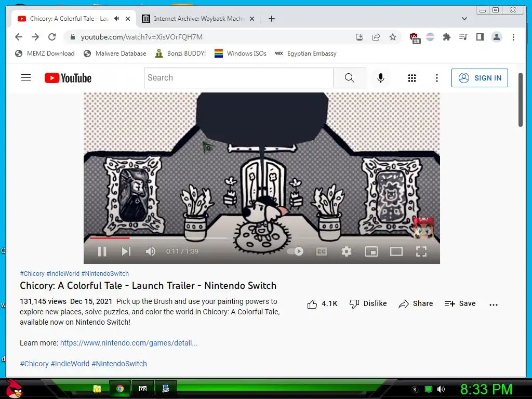Viewport: 532px width, 399px height.
Task: Open MEMZ Download bookmark
Action: 45,54
